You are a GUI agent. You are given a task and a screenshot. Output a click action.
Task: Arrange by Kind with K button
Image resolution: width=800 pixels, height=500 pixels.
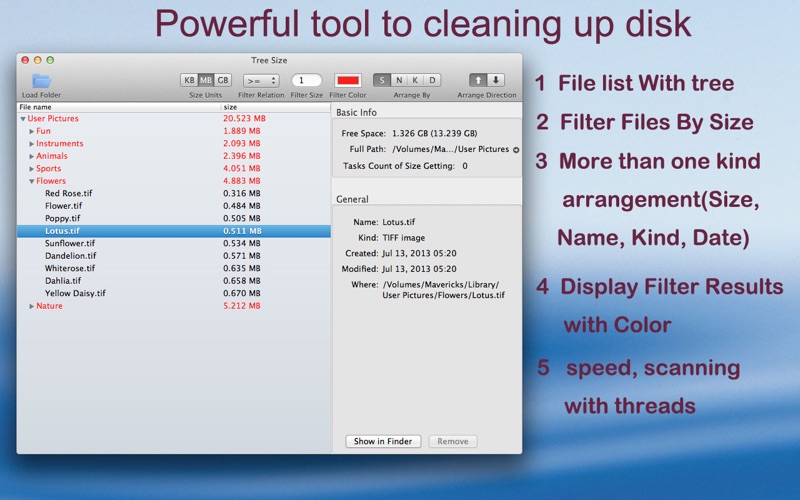(x=415, y=80)
